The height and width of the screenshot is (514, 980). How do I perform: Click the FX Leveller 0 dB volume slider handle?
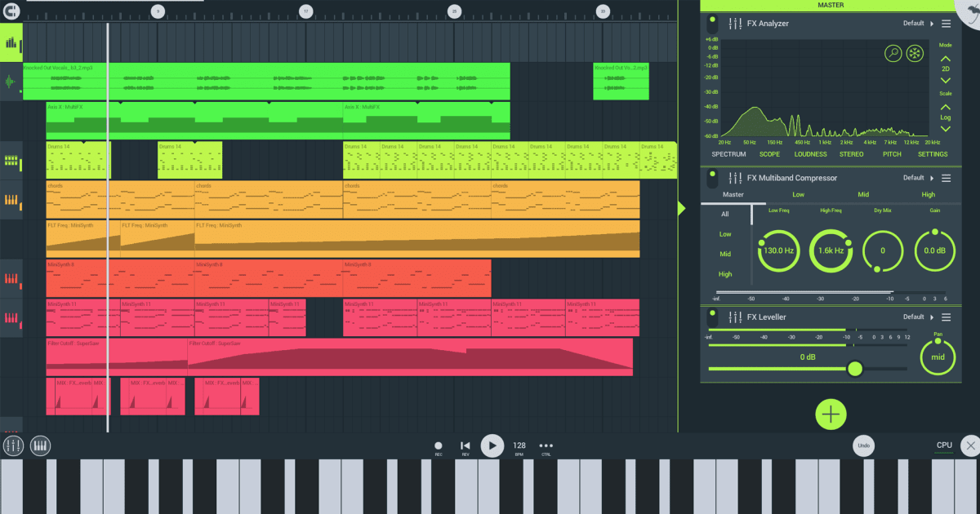point(855,369)
